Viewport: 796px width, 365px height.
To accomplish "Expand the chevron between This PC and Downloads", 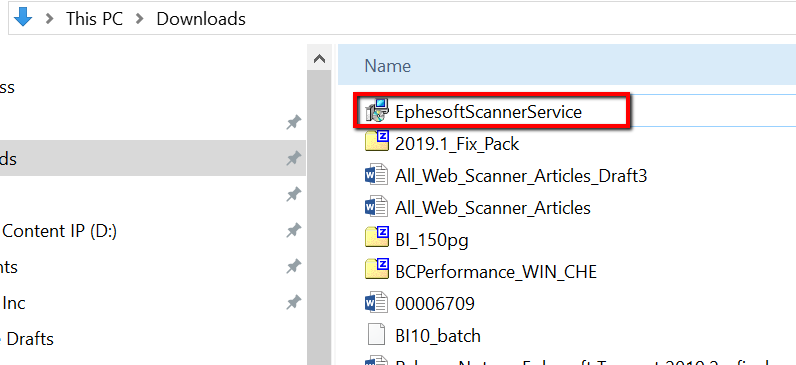I will [x=140, y=19].
